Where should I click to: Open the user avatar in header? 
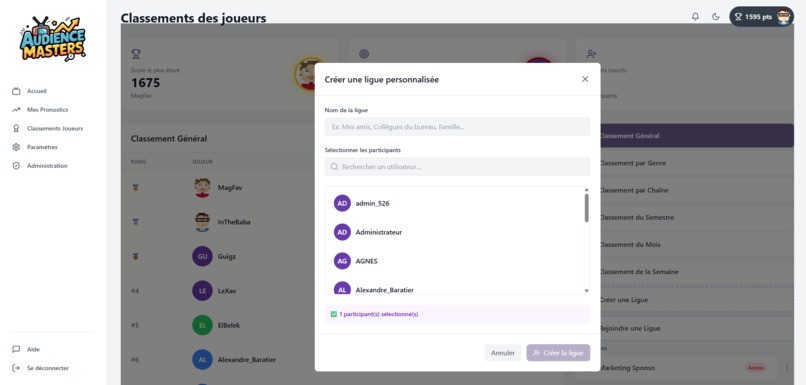click(784, 16)
